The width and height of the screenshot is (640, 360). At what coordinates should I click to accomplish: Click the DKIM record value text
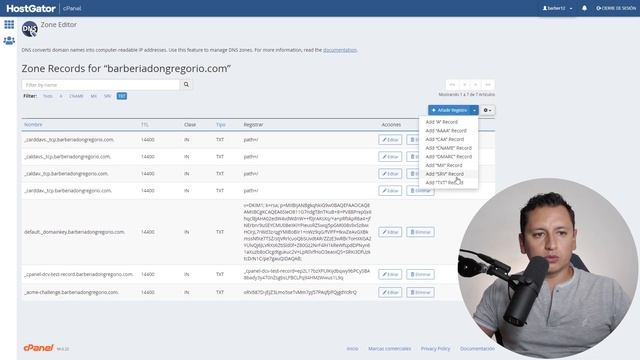coord(307,232)
